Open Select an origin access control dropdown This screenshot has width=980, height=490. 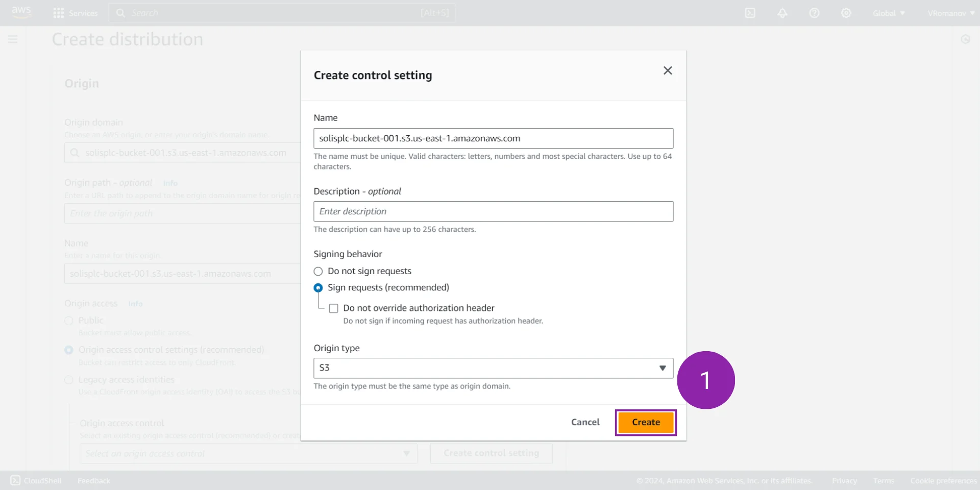[x=248, y=453]
